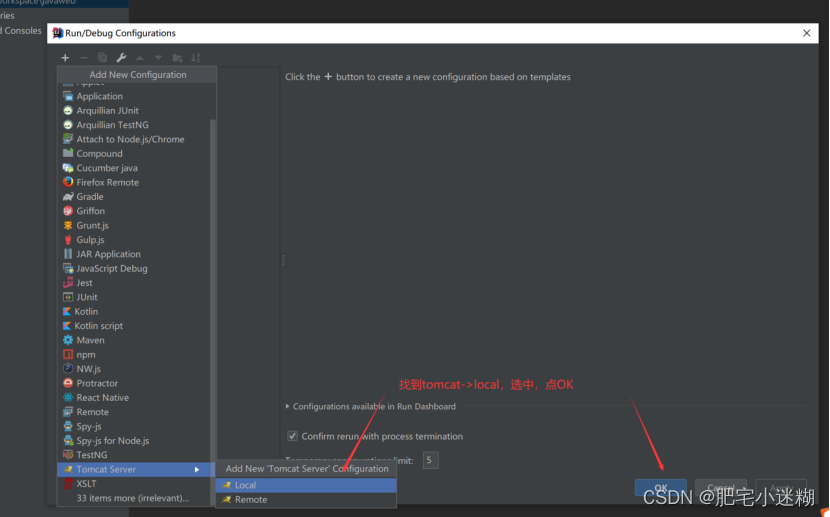Image resolution: width=830 pixels, height=517 pixels.
Task: Select the Compound folder icon
Action: tap(68, 153)
